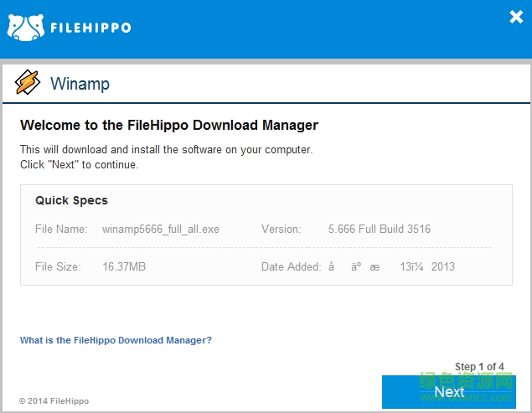The width and height of the screenshot is (532, 413).
Task: Click the download and install description text
Action: point(166,150)
